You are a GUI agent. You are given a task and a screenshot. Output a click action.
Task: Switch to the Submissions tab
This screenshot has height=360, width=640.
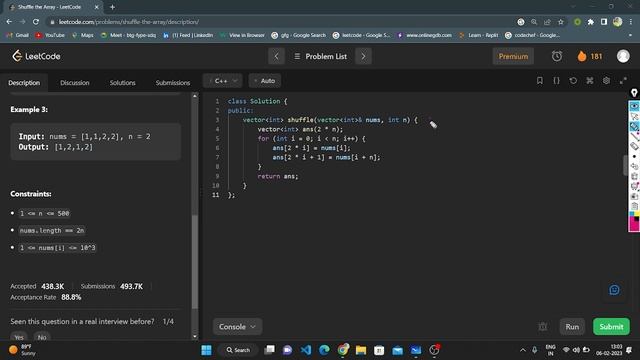[173, 82]
